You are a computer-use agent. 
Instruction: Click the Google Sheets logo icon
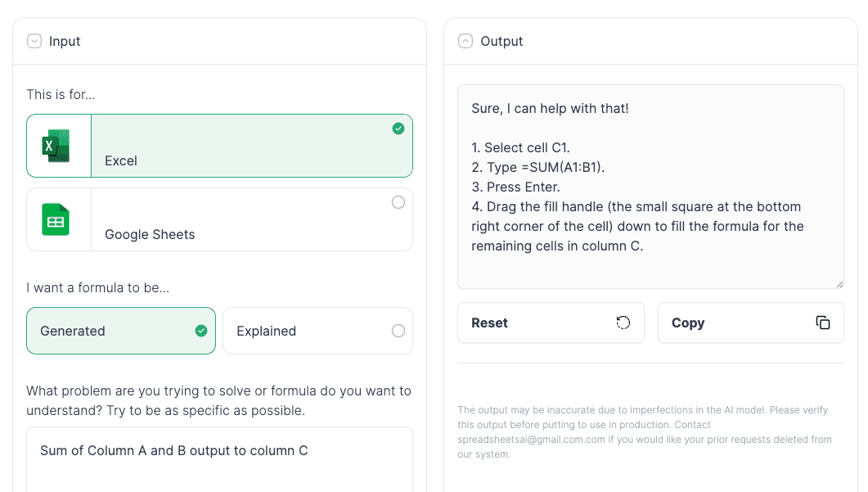pos(56,219)
